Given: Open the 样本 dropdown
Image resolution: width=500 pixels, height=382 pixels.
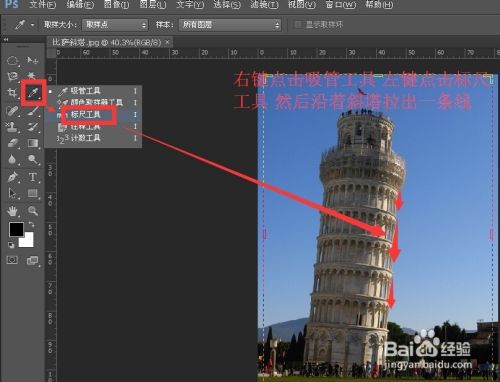Looking at the screenshot, I should tap(230, 25).
